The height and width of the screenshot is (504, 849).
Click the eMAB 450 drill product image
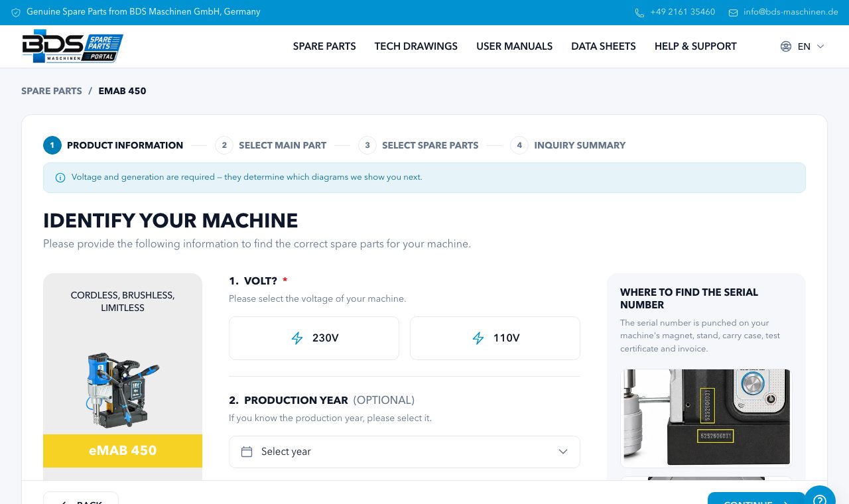[x=123, y=390]
